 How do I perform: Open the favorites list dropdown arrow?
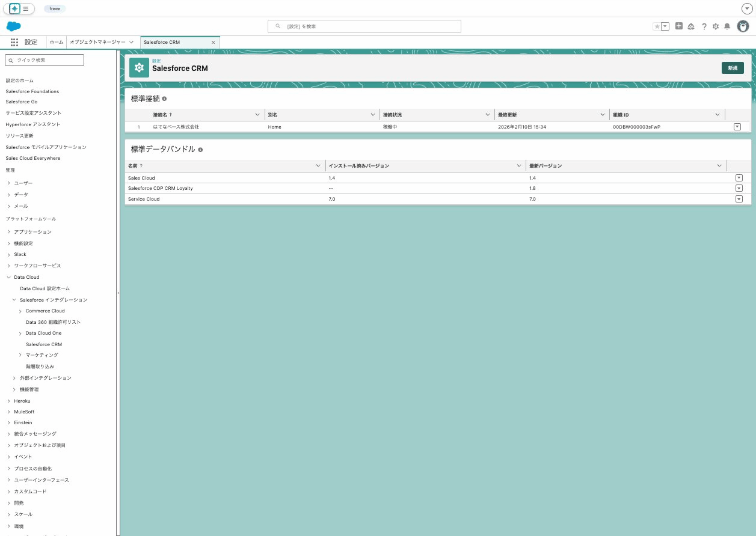pos(665,26)
